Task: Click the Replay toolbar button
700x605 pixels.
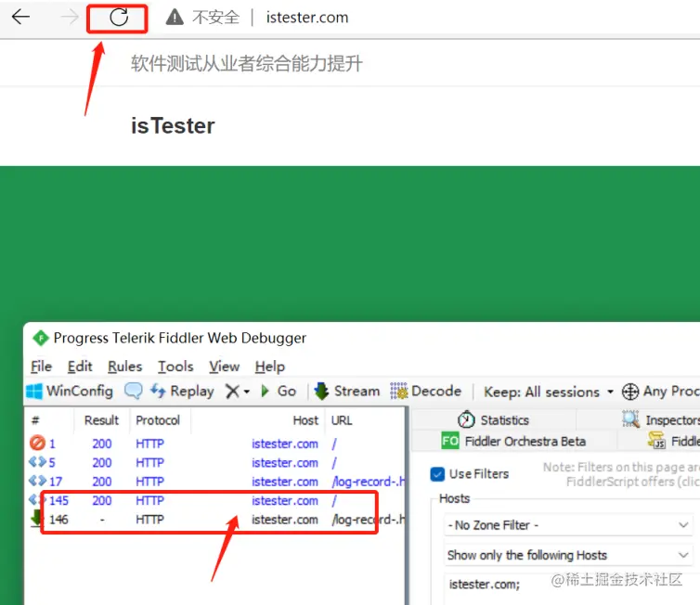Action: tap(182, 392)
